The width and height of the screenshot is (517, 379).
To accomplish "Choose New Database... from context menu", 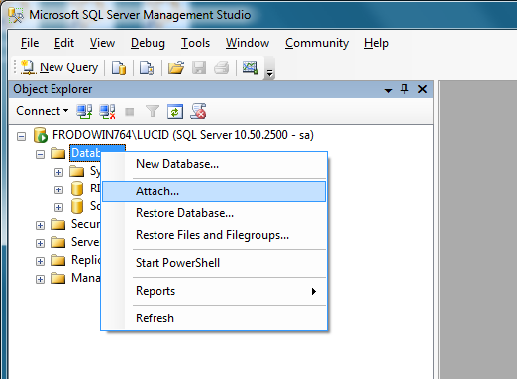I will coord(214,164).
